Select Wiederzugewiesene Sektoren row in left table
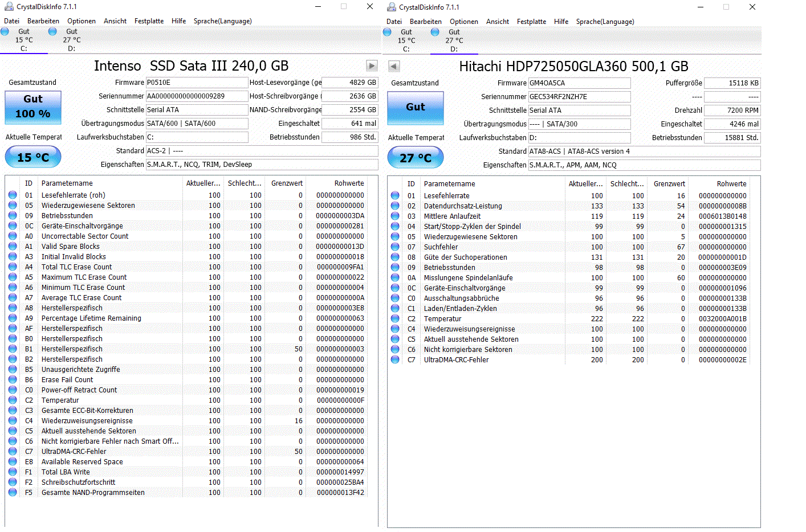 point(186,206)
